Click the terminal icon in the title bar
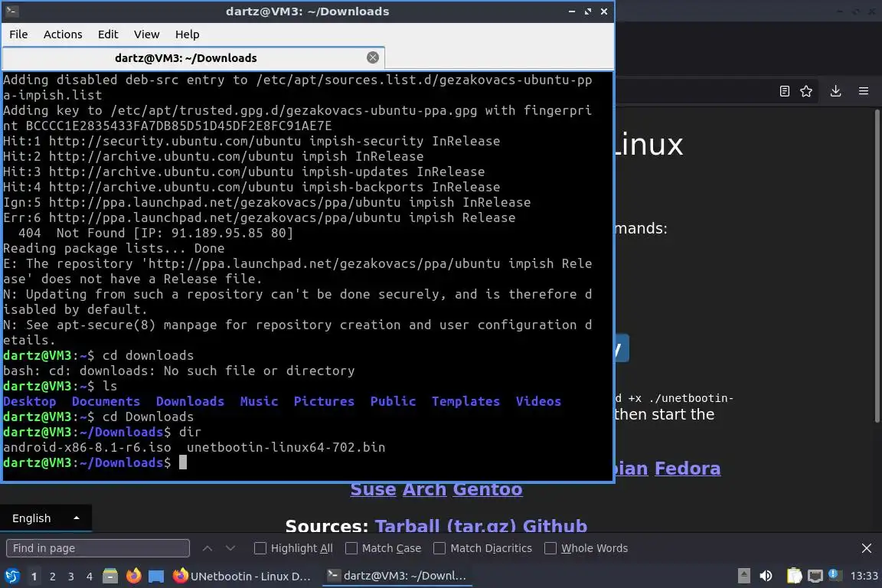The width and height of the screenshot is (882, 588). 11,11
